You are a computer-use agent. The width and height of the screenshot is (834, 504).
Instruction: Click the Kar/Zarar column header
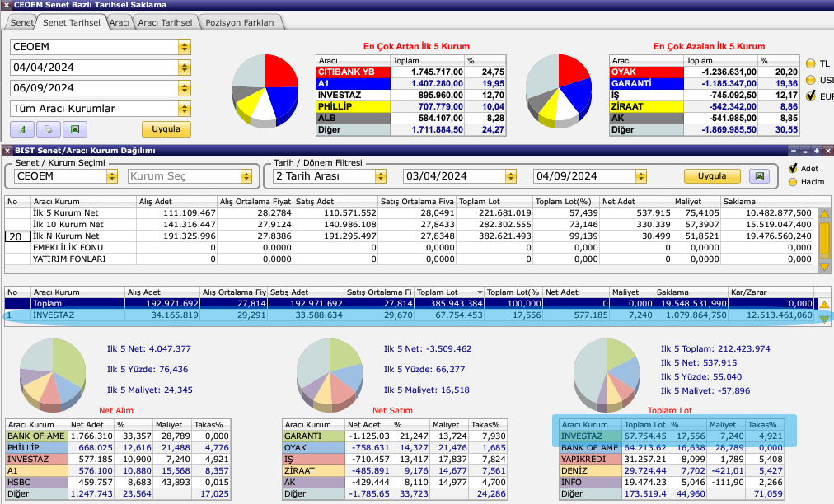[771, 292]
